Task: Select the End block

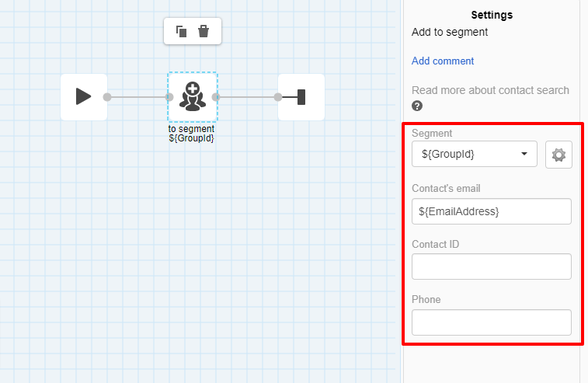Action: click(x=301, y=97)
